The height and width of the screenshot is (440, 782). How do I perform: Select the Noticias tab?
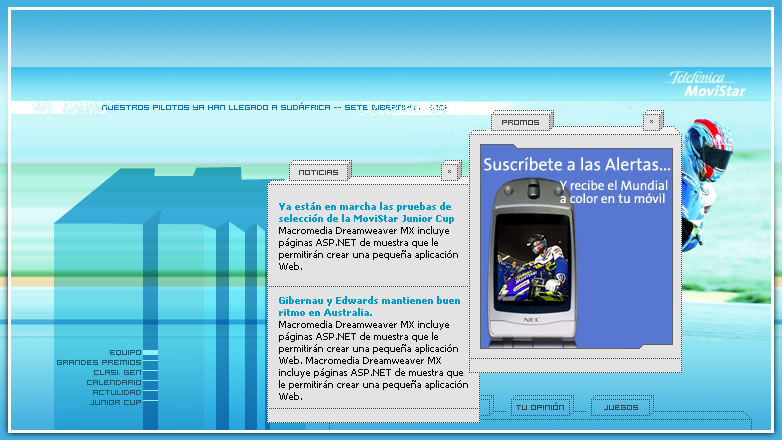[319, 172]
